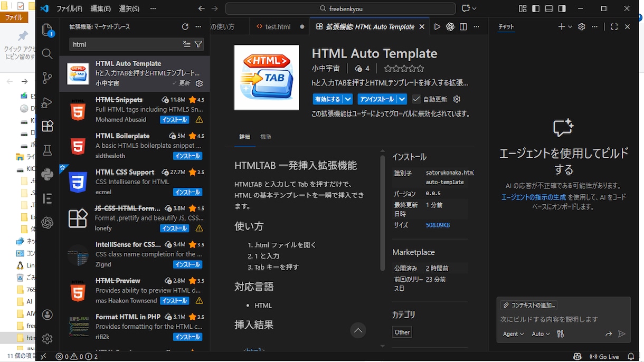Image resolution: width=644 pixels, height=362 pixels.
Task: Click ChatGPT logo in editor toolbar
Action: pos(450,27)
